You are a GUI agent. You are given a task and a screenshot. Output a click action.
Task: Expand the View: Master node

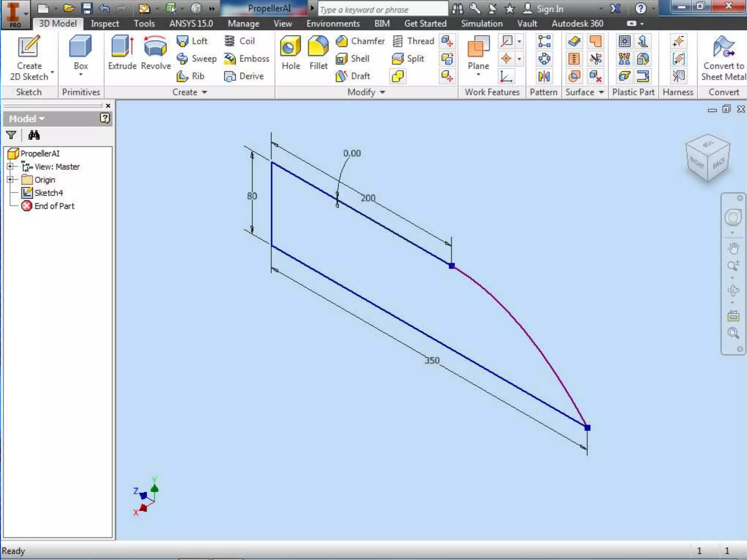click(10, 166)
